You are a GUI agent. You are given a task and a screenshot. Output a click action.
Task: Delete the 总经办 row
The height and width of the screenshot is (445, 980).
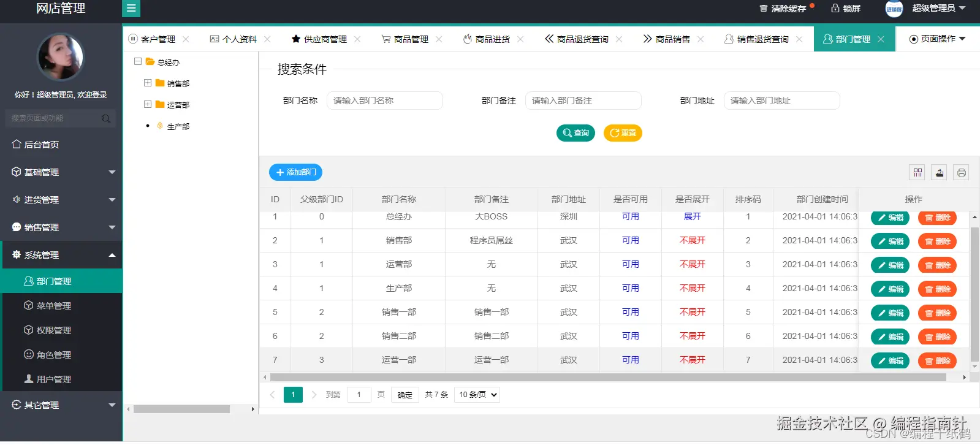(x=937, y=218)
